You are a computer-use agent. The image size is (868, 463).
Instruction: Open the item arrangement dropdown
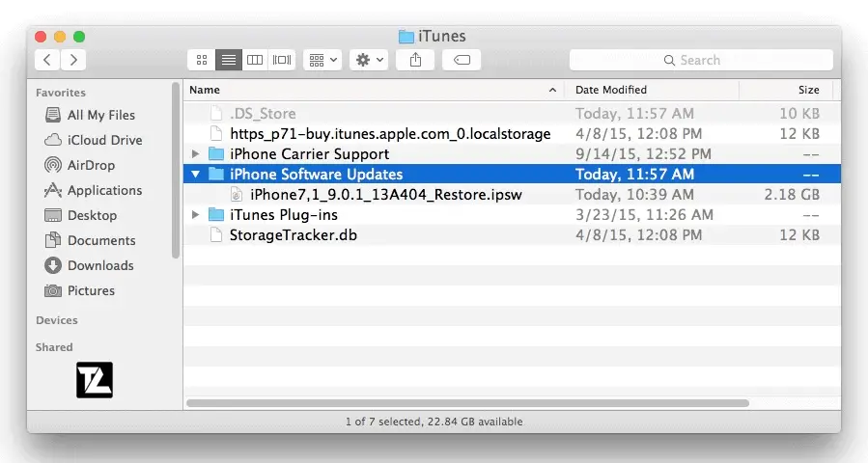[322, 60]
